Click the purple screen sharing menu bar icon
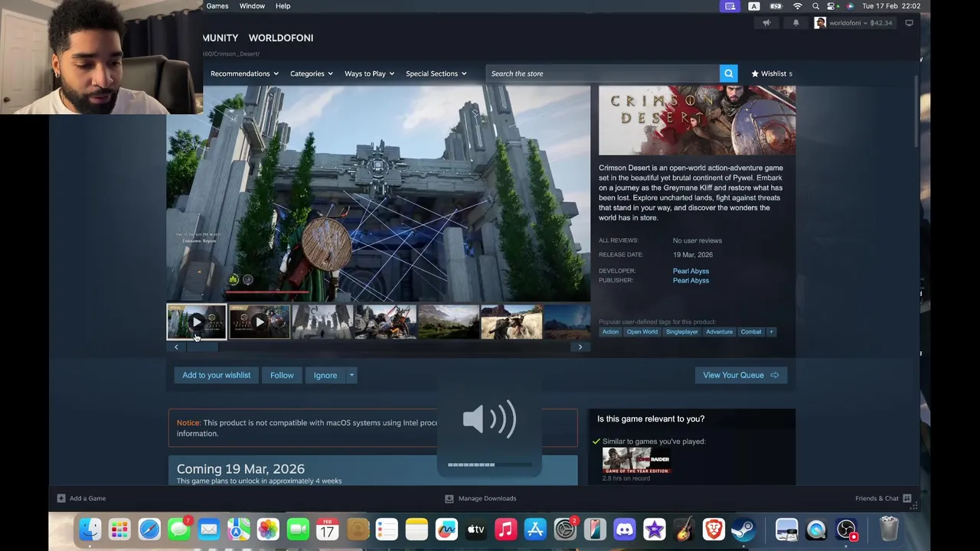Screen dimensions: 980x551 pyautogui.click(x=730, y=6)
